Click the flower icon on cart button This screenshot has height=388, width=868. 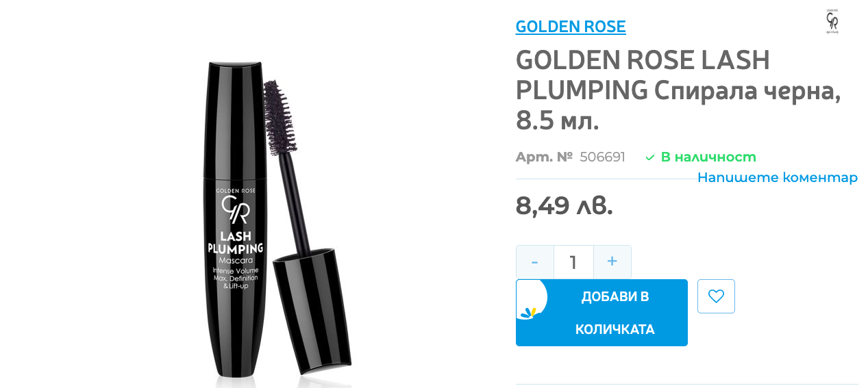point(528,313)
